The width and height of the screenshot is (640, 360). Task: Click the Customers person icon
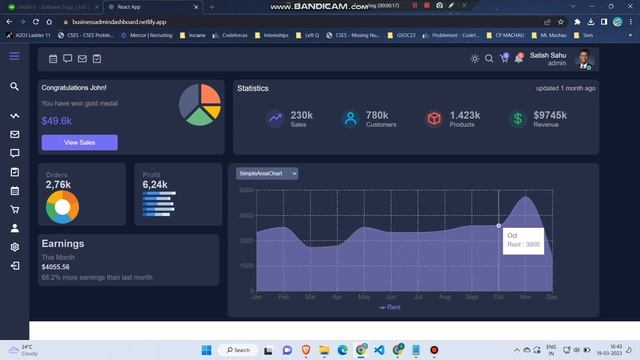point(350,119)
